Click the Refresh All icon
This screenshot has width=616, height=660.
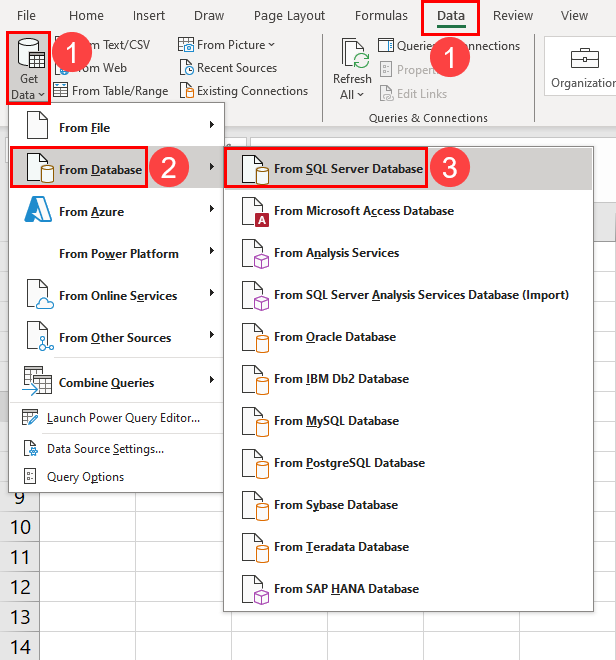pos(355,53)
